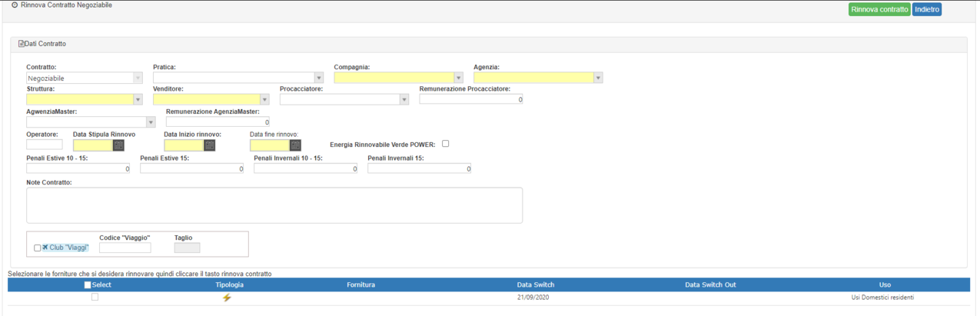
Task: Click the Penali Estive 10 - 15 field
Action: pyautogui.click(x=78, y=168)
